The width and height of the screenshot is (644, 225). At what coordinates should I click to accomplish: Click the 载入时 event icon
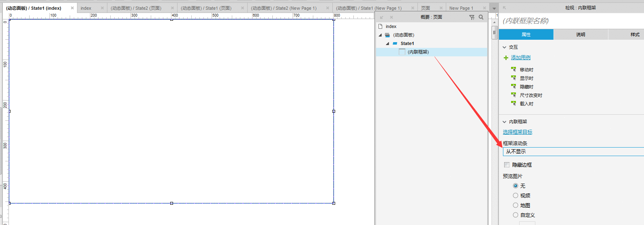(513, 103)
